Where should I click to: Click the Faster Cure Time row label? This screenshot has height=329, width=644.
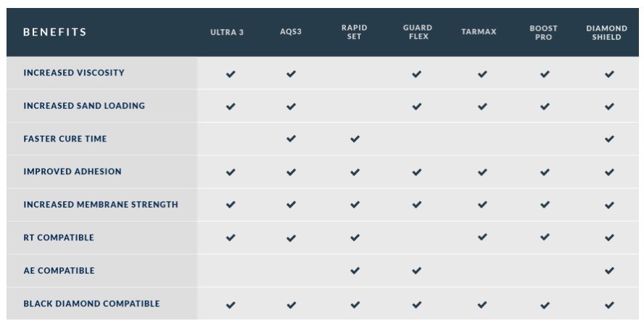tap(65, 139)
